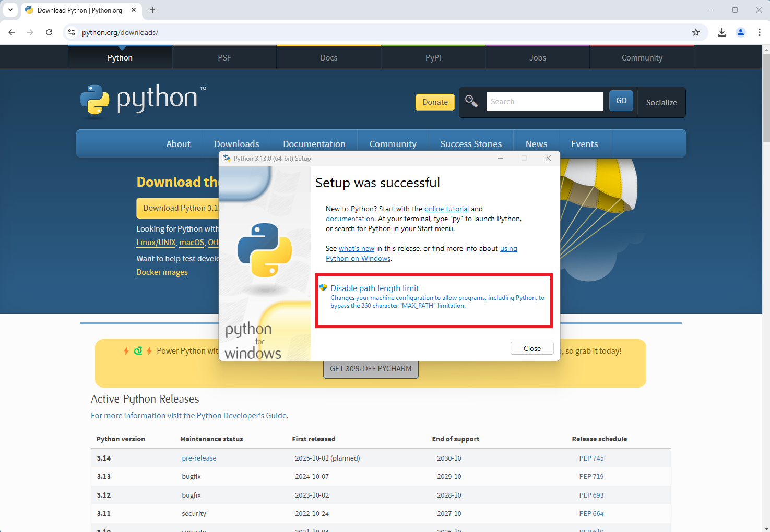Click the browser back arrow icon

pos(11,32)
